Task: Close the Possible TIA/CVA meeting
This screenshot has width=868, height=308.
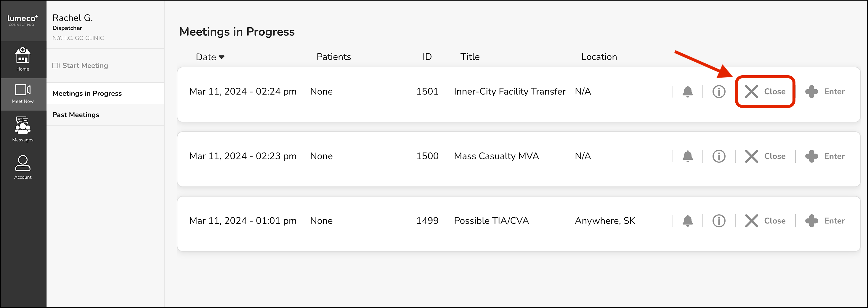Action: coord(765,221)
